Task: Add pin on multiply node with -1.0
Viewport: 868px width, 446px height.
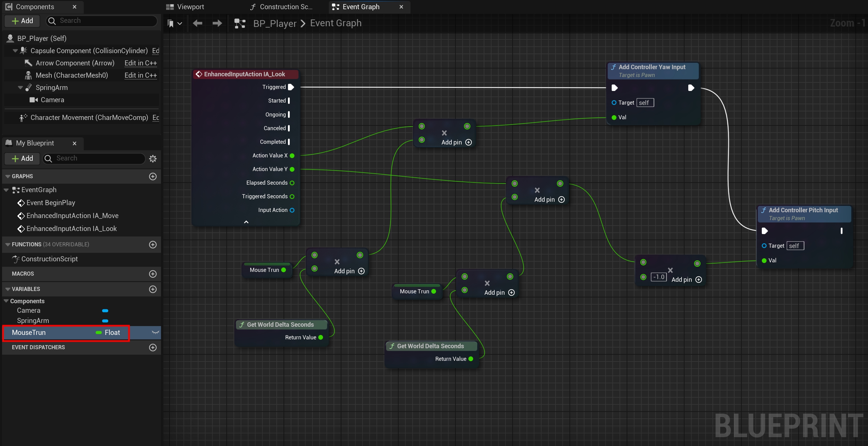Action: pos(698,280)
